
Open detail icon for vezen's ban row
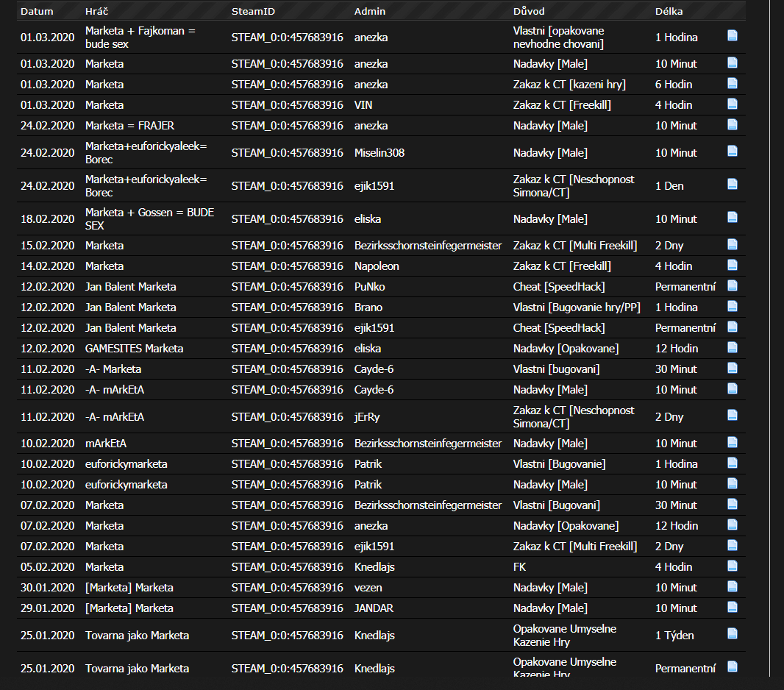[732, 587]
